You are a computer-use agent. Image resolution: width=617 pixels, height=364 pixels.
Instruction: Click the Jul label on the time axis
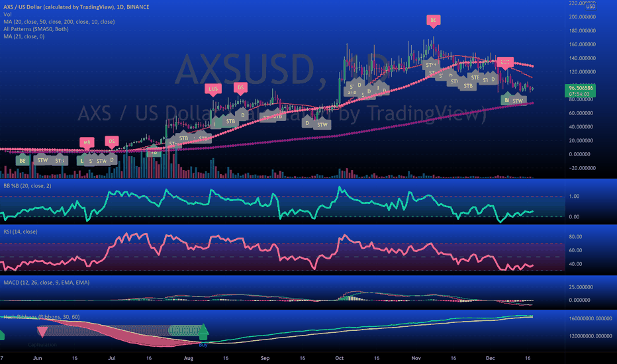(112, 358)
